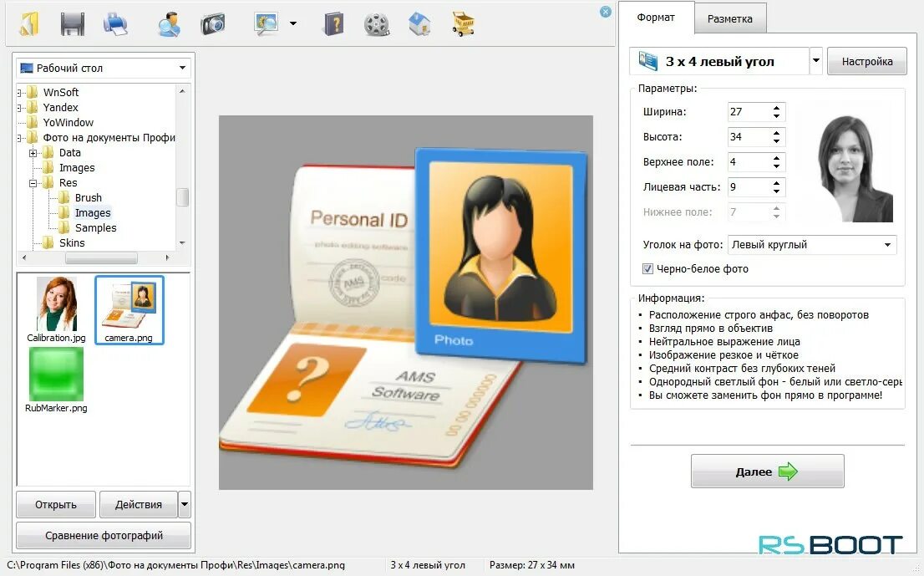Click the Сравнение фотографий button
The image size is (924, 576).
[104, 535]
